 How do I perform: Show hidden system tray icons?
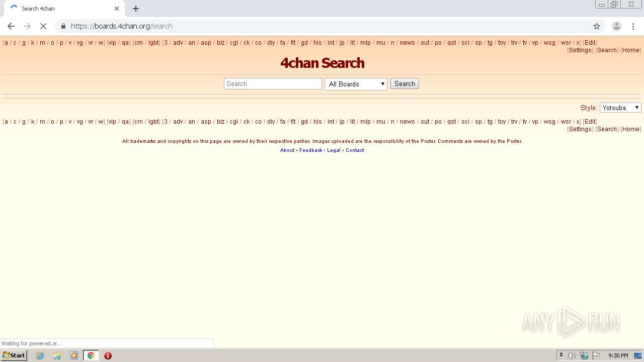(x=561, y=355)
